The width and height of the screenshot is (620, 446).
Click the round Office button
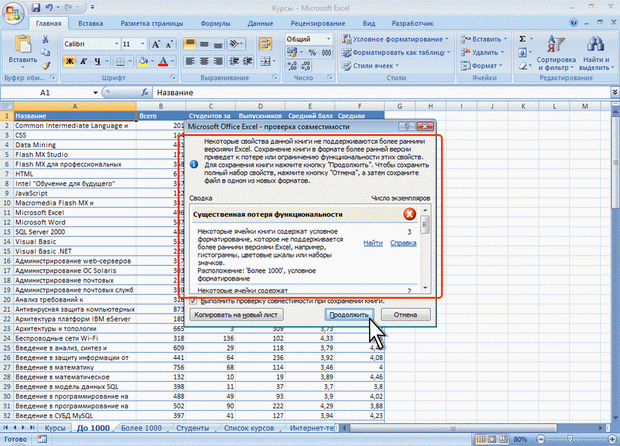[x=13, y=13]
